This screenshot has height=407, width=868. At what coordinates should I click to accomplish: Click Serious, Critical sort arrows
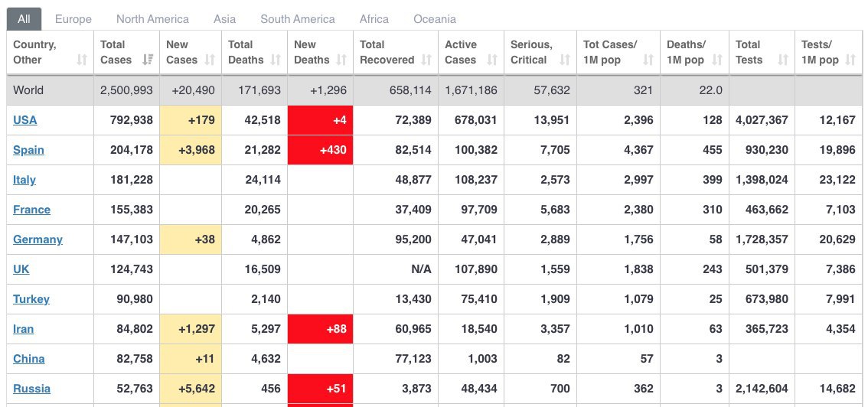(565, 60)
